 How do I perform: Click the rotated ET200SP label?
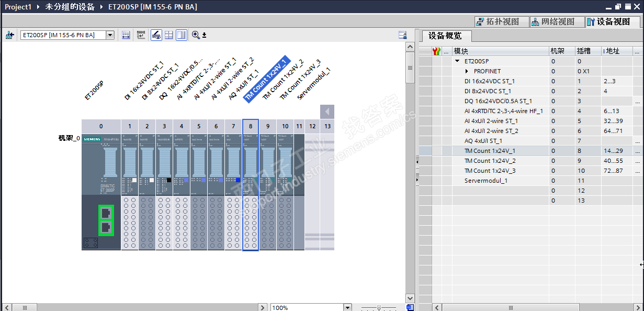(x=94, y=90)
